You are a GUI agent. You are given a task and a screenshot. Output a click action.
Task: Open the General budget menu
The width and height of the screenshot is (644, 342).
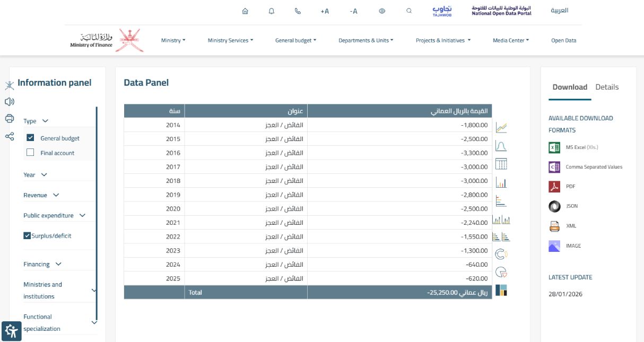(x=296, y=40)
